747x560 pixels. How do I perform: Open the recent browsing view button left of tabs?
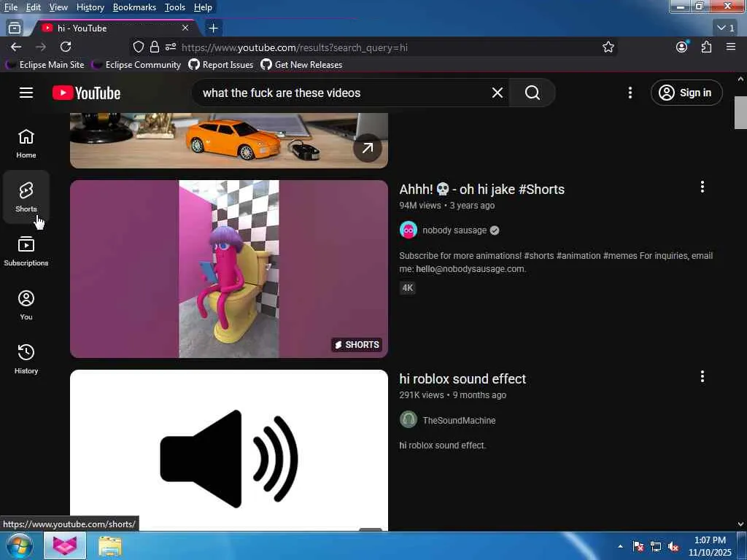[15, 28]
